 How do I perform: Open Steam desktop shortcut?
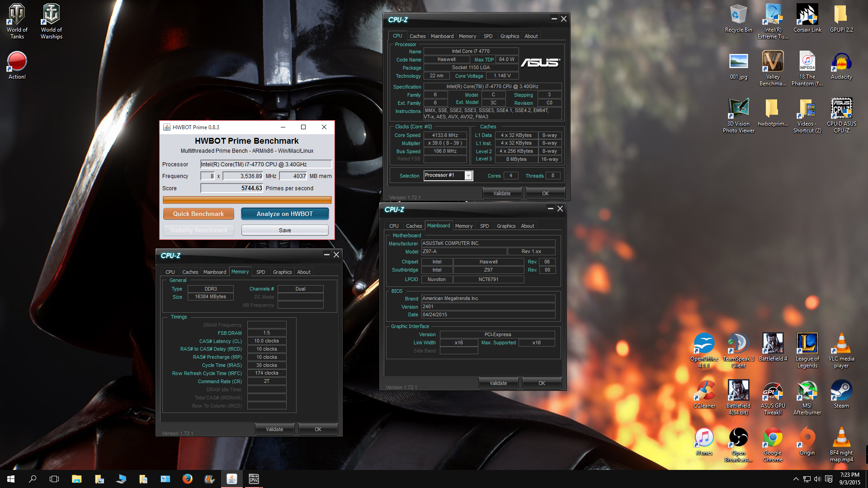(x=841, y=394)
